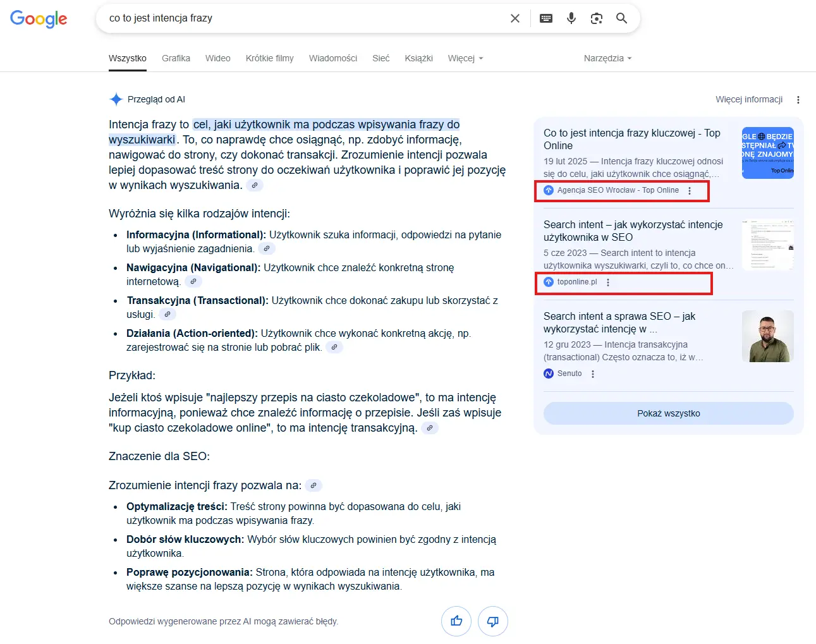Screen dimensions: 816x644
Task: Click the Senuto source label
Action: tap(569, 374)
